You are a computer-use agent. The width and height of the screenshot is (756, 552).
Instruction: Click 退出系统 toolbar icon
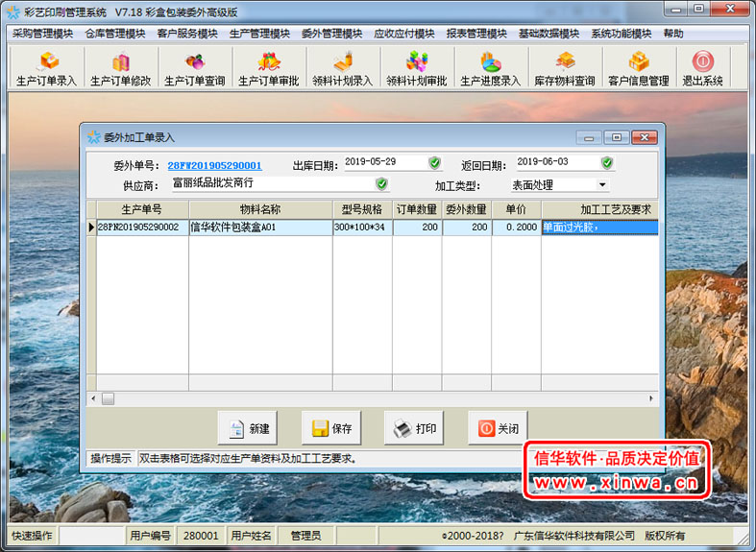[x=702, y=68]
